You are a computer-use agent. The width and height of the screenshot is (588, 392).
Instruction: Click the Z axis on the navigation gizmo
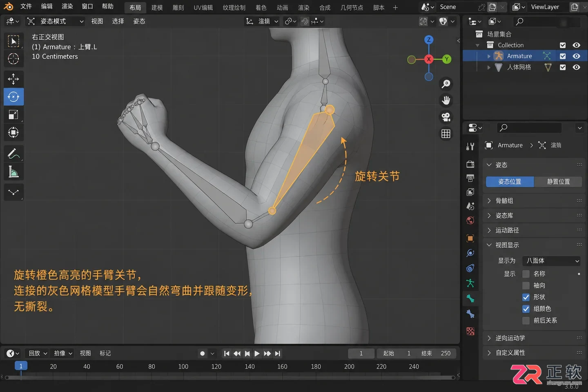tap(429, 40)
